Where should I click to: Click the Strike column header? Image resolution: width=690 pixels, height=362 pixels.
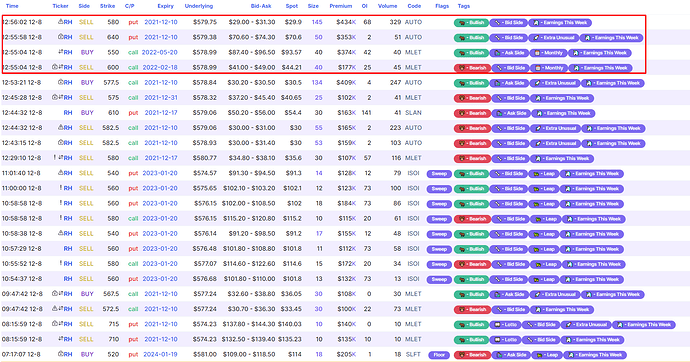point(107,6)
